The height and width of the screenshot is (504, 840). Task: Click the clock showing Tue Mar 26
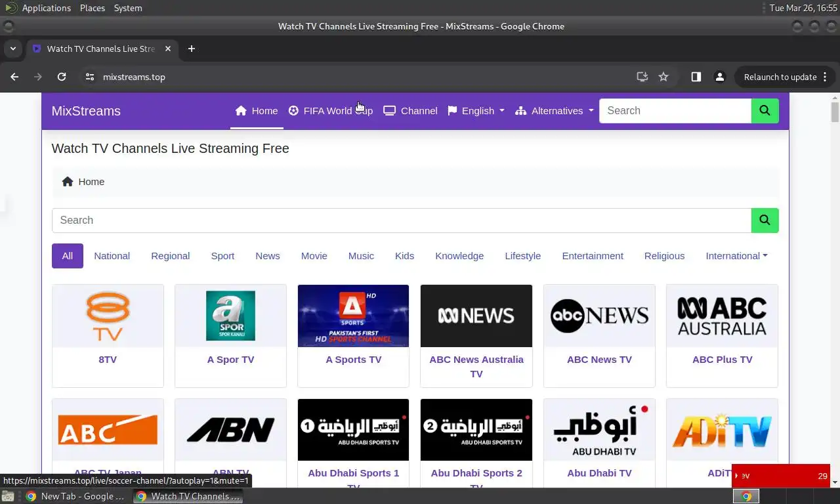coord(802,8)
